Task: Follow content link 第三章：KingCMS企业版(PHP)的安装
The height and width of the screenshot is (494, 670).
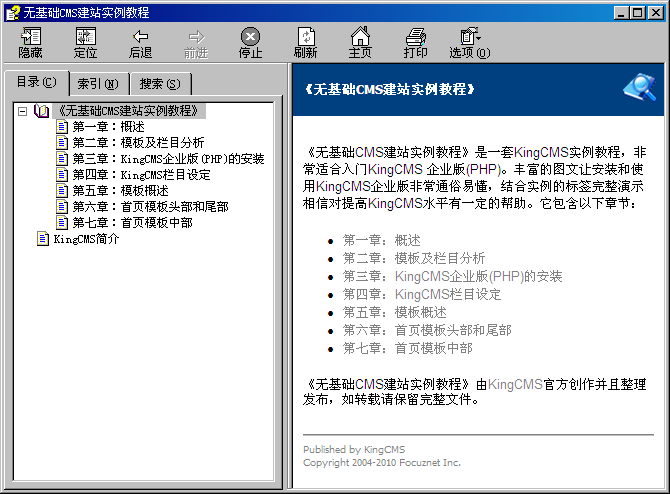Action: (453, 276)
